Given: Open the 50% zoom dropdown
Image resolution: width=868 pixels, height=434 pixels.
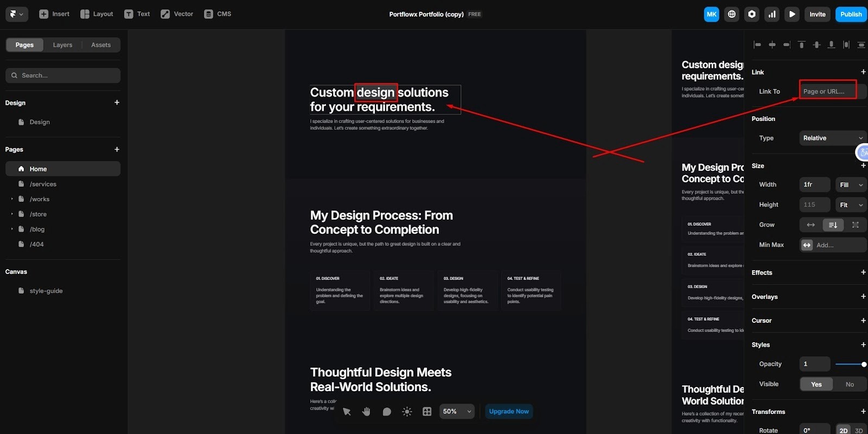Looking at the screenshot, I should 457,412.
